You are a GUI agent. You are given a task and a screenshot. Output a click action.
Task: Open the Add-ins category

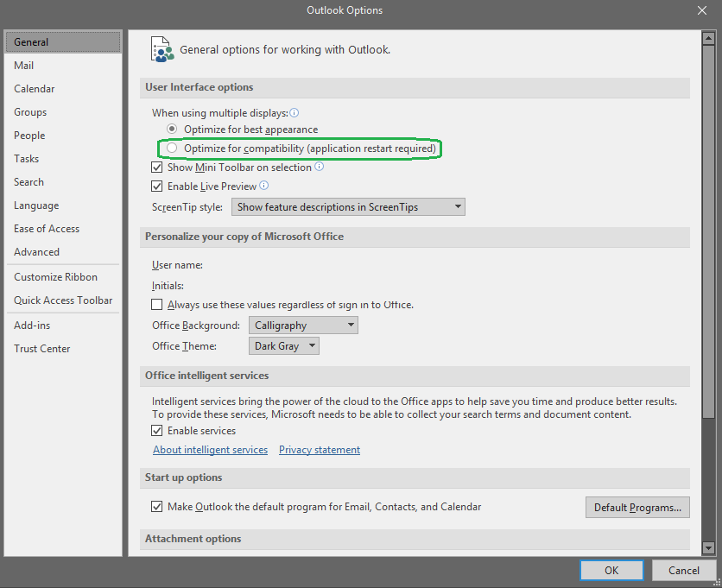point(63,325)
